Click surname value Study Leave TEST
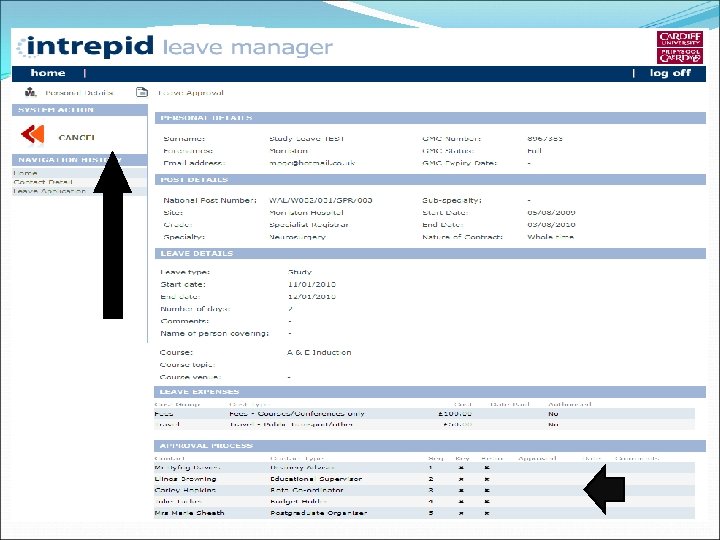Image resolution: width=720 pixels, height=540 pixels. click(x=307, y=139)
